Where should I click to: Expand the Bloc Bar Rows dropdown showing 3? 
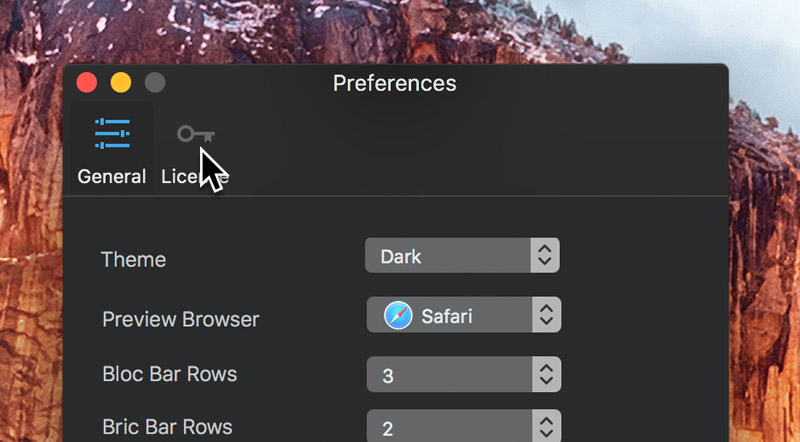point(464,374)
